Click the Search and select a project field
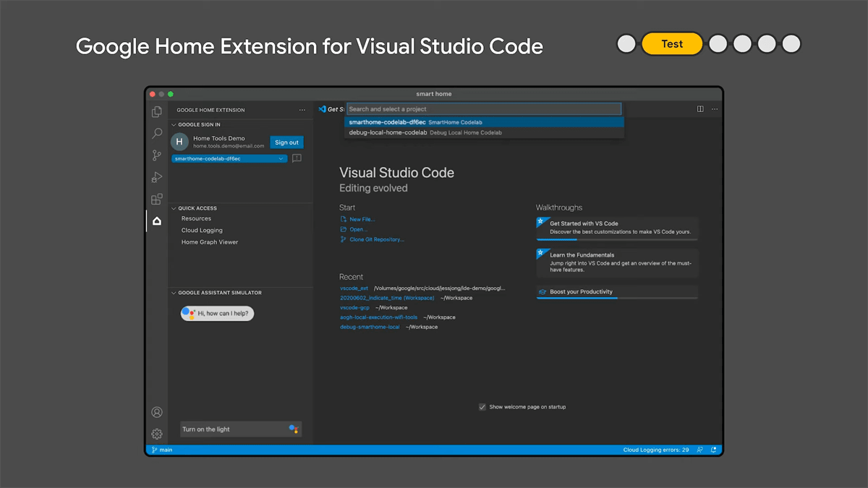 [x=484, y=109]
